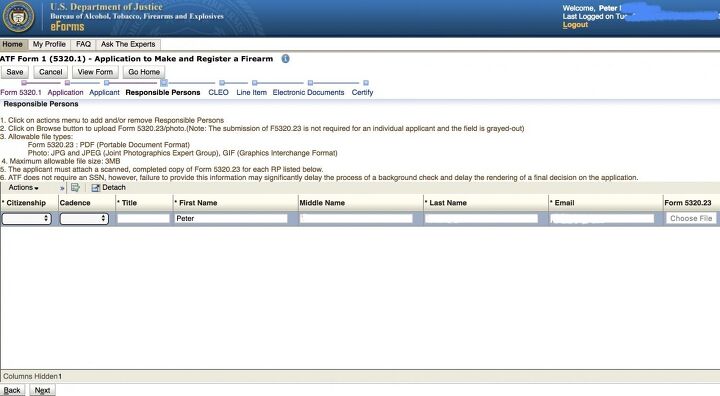Click the Email input field

[x=602, y=219]
